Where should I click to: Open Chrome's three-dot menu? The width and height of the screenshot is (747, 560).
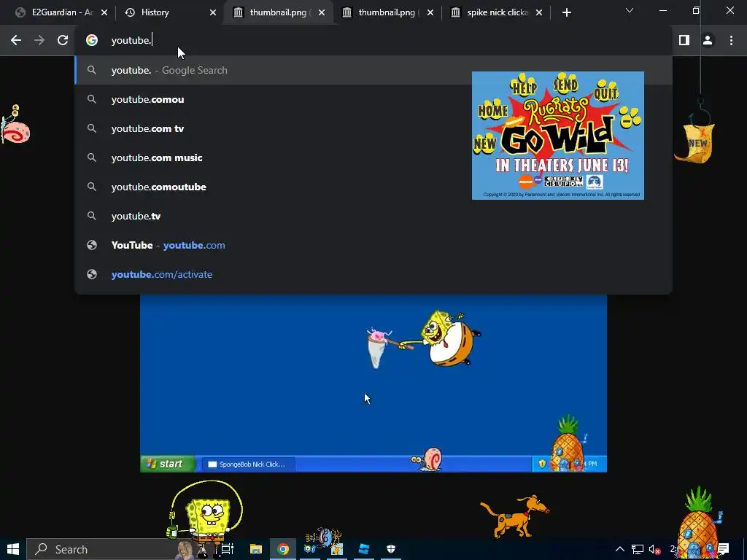point(731,41)
